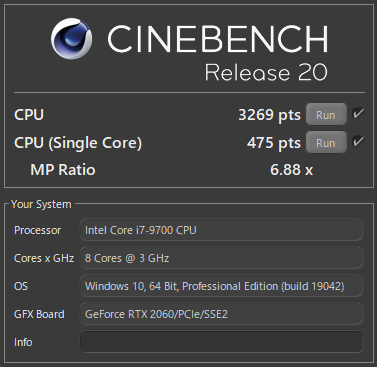Click the Release 20 subtitle

tap(266, 72)
